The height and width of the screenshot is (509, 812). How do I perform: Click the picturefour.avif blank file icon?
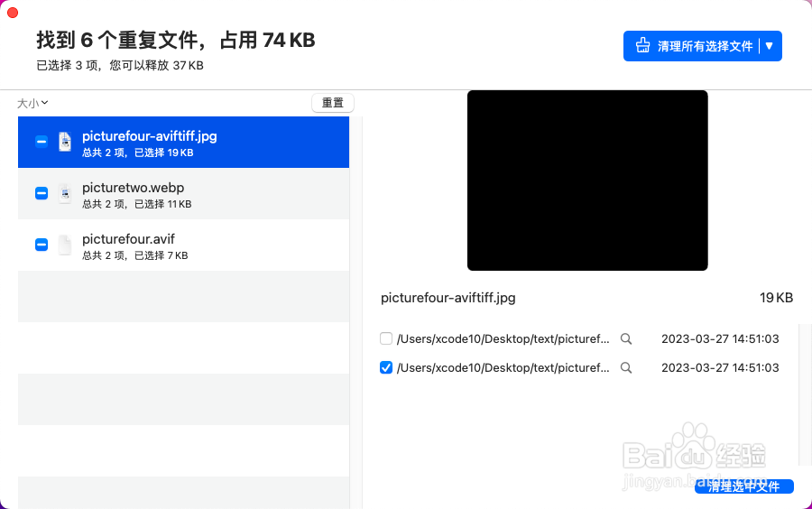(65, 245)
